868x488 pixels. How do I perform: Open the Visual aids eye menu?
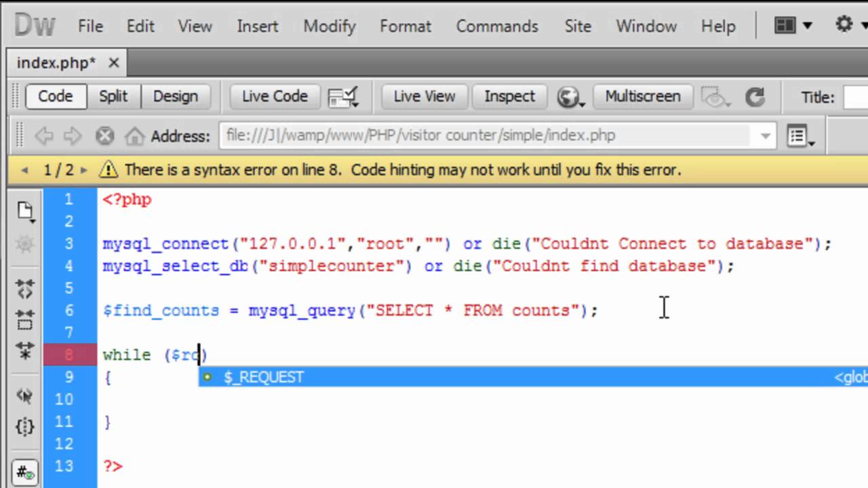[714, 98]
